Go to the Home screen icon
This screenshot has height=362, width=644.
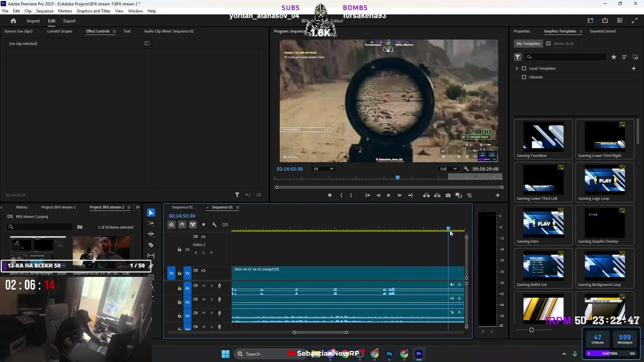tap(14, 21)
